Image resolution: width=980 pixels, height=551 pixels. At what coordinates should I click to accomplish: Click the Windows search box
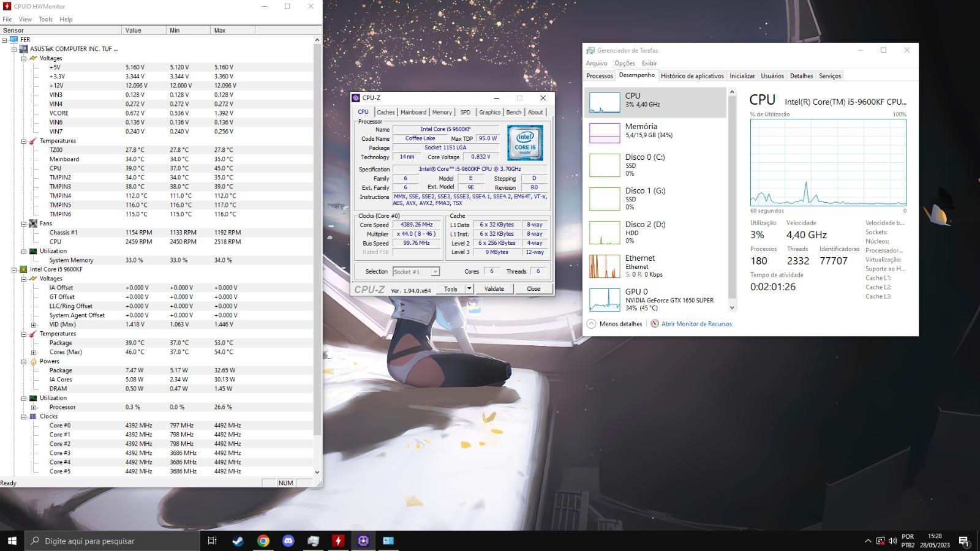(112, 541)
